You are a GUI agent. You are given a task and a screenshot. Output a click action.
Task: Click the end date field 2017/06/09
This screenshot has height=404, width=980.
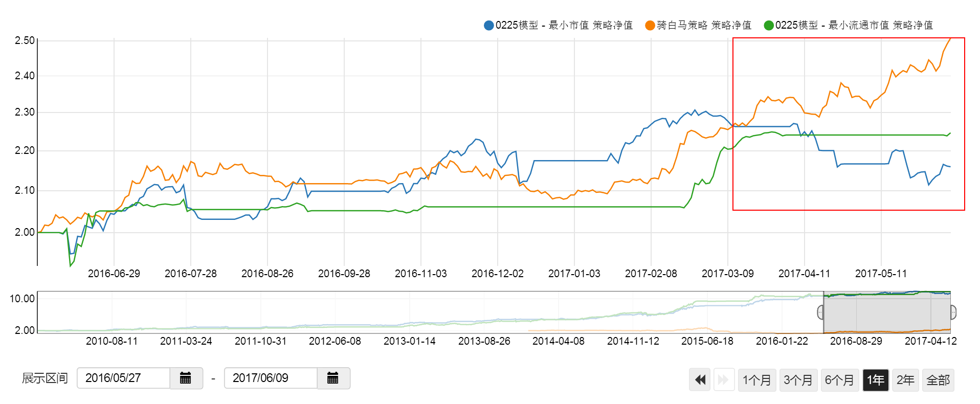tap(271, 378)
